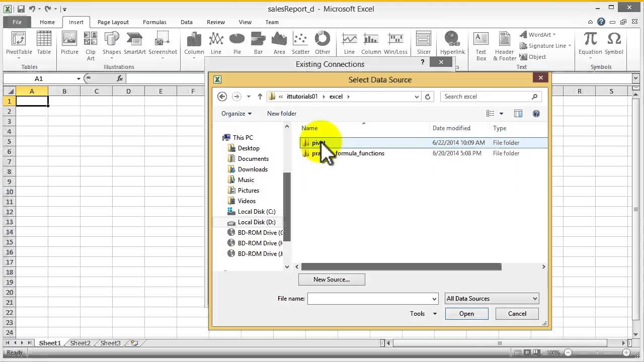Switch to the Page Layout tab
This screenshot has width=644, height=362.
113,22
